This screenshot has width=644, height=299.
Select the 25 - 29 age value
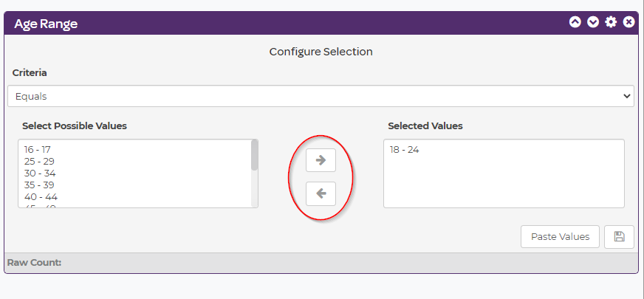coord(39,161)
